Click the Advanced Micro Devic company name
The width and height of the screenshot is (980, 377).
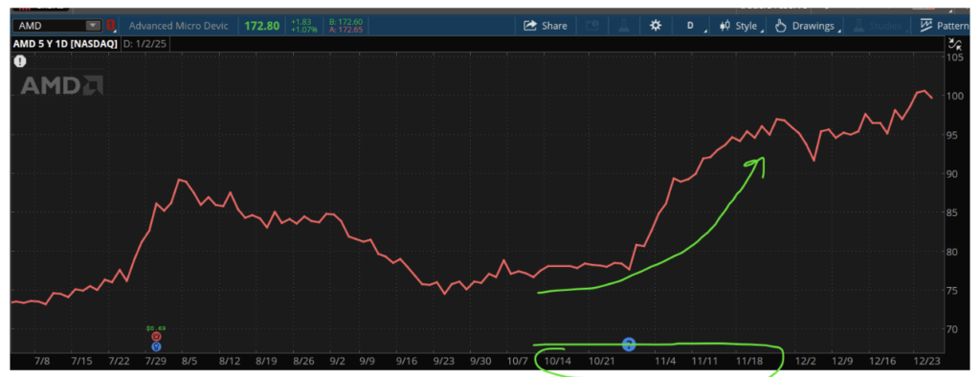178,26
